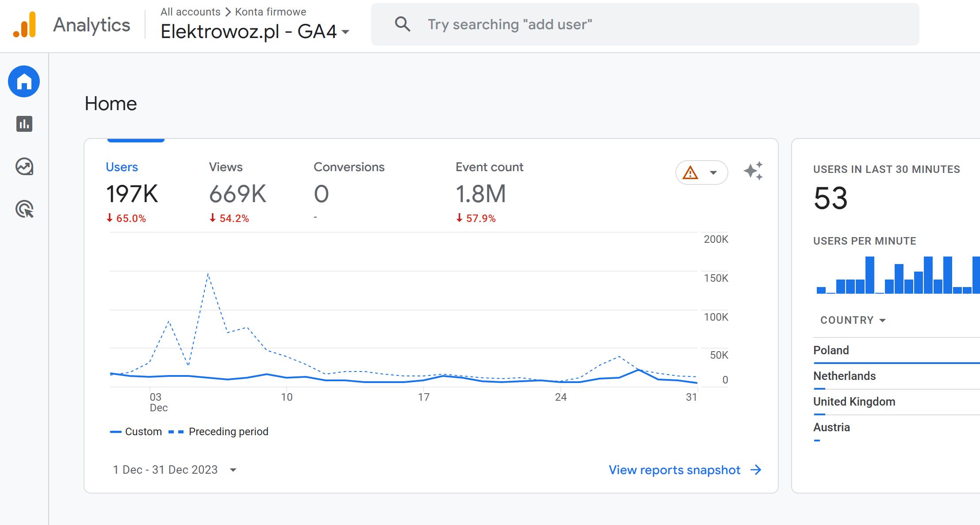
Task: Expand the warning indicator dropdown arrow
Action: [x=713, y=172]
